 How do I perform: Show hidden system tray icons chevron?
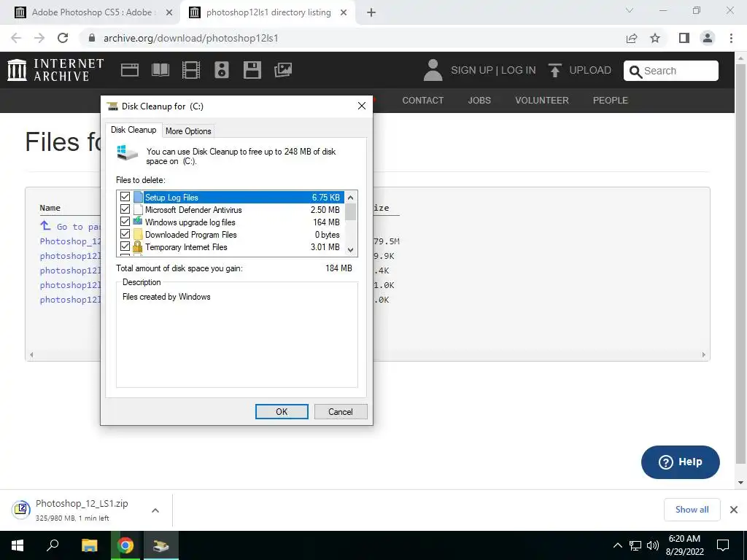click(617, 545)
